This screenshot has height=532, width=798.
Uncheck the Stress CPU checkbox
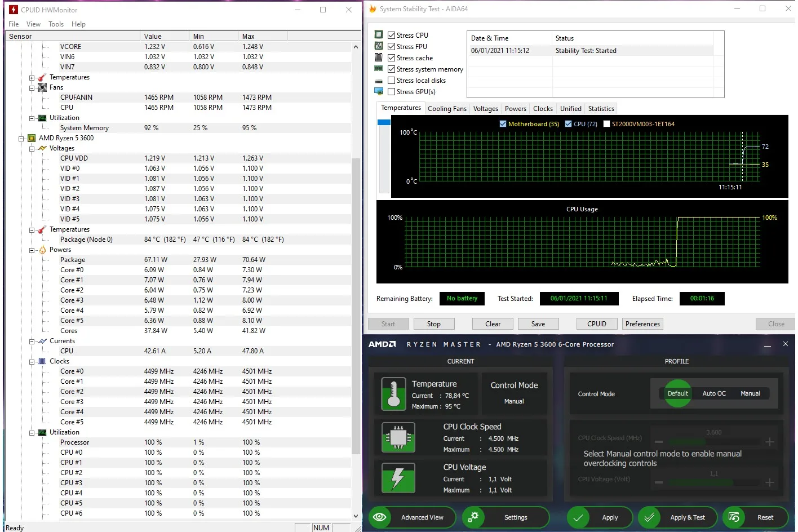(x=391, y=35)
